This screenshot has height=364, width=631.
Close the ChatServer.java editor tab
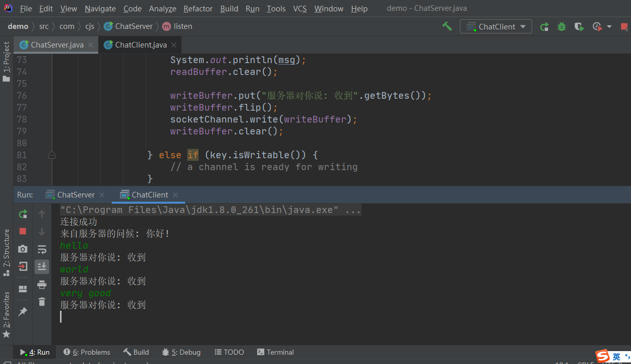[x=91, y=45]
